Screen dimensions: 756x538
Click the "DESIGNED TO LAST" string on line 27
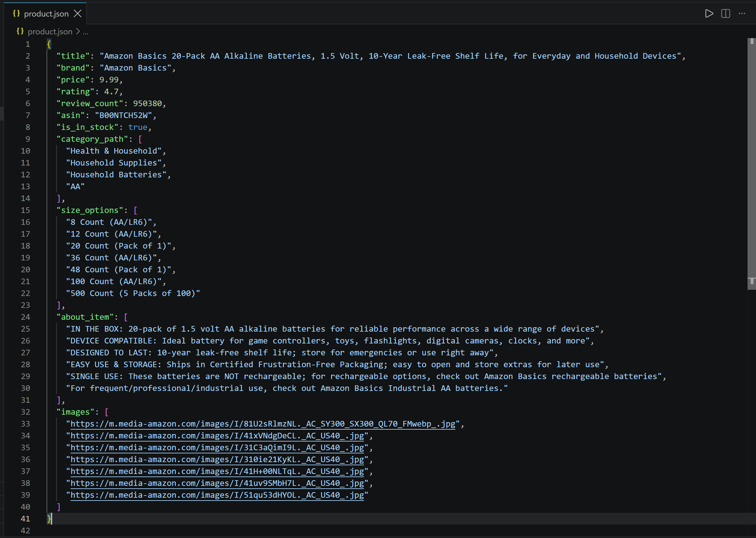[280, 353]
